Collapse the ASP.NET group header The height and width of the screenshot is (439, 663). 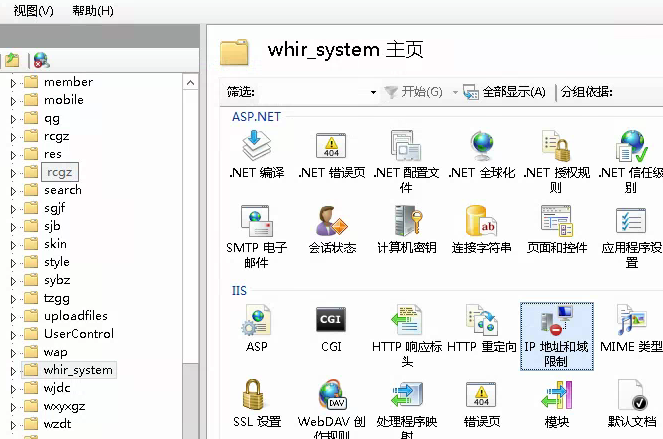256,116
